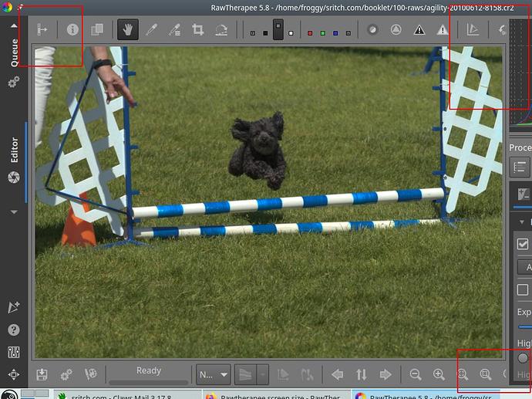Choose the Straighten rotate tool
The width and height of the screenshot is (532, 399).
coord(221,30)
